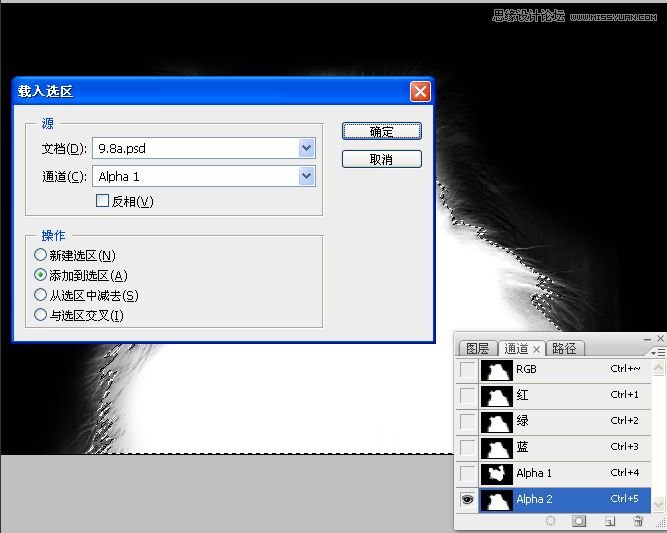Image resolution: width=667 pixels, height=533 pixels.
Task: Click the 红 channel name
Action: (522, 395)
